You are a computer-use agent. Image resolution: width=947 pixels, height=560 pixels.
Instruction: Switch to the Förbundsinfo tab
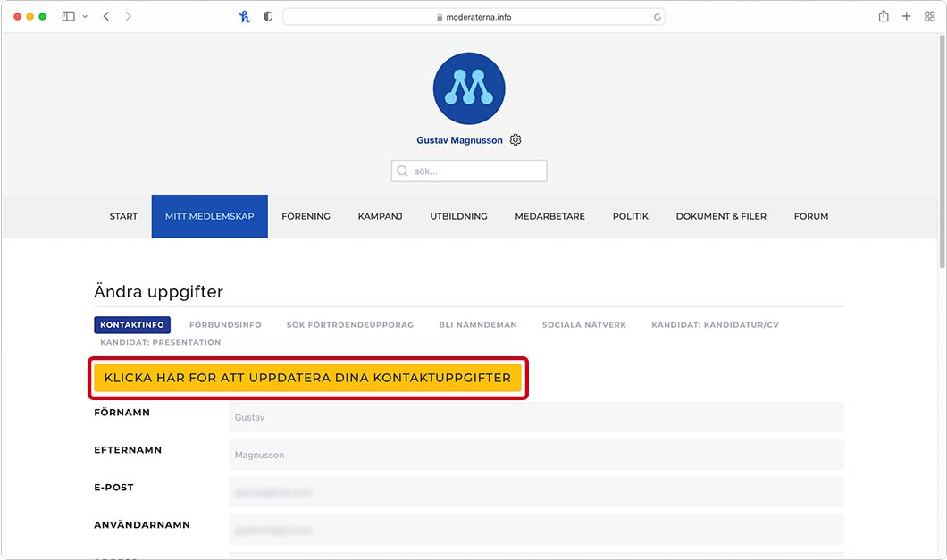225,325
